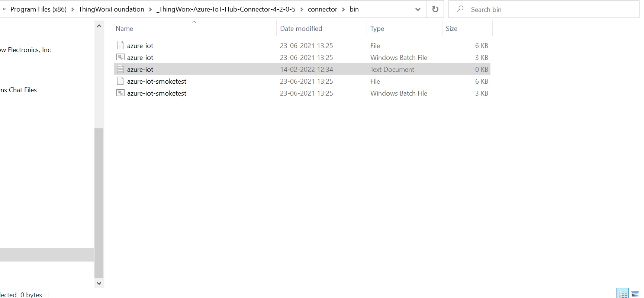Click the search magnifier icon
Image resolution: width=644 pixels, height=298 pixels.
(460, 9)
